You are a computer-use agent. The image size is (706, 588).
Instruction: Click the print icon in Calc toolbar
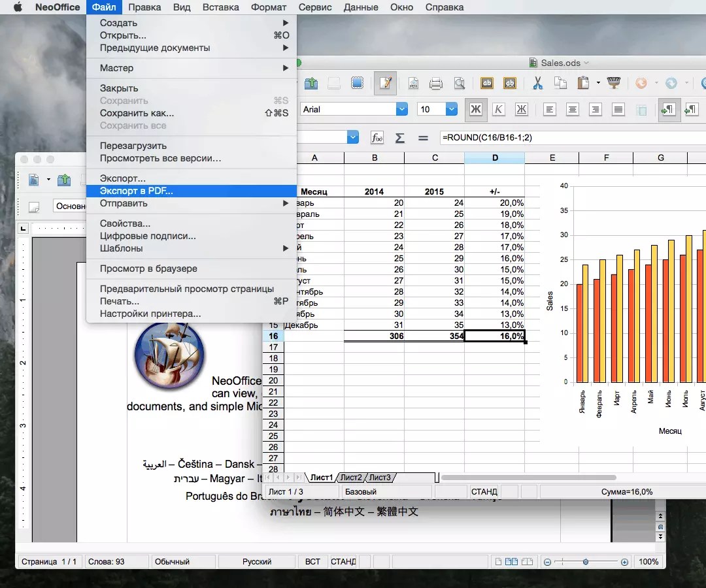pos(436,83)
